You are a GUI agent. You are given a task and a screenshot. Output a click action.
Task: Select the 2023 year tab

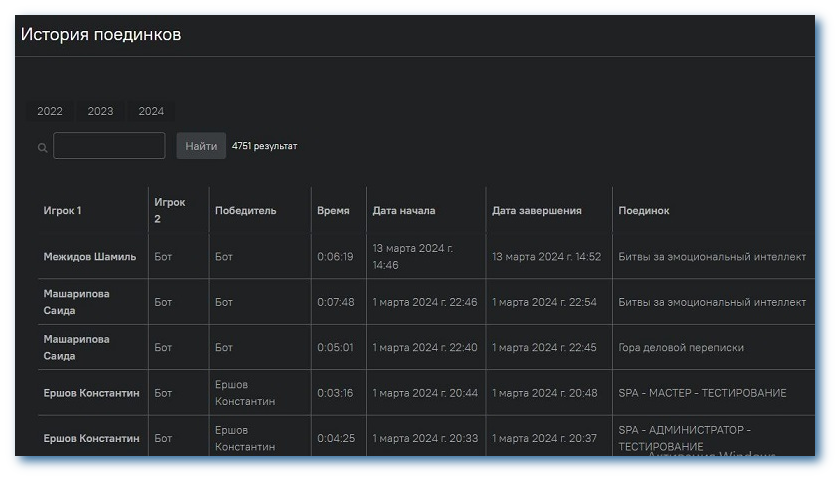(x=100, y=112)
